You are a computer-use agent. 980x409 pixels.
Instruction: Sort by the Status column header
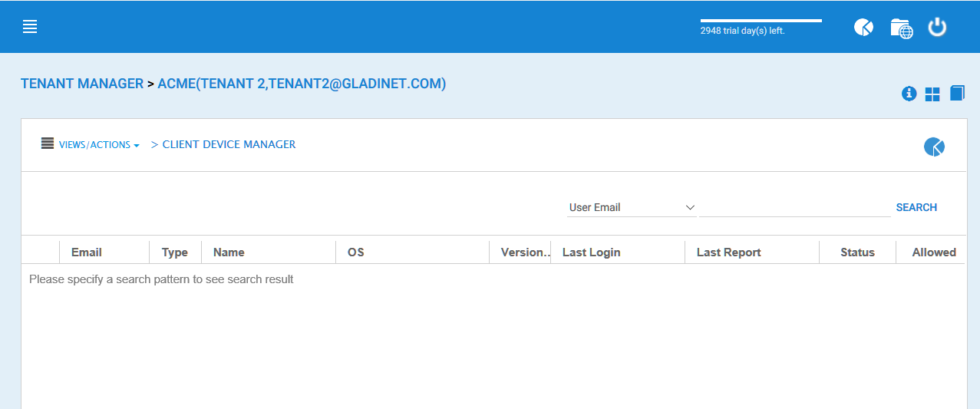[x=857, y=252]
